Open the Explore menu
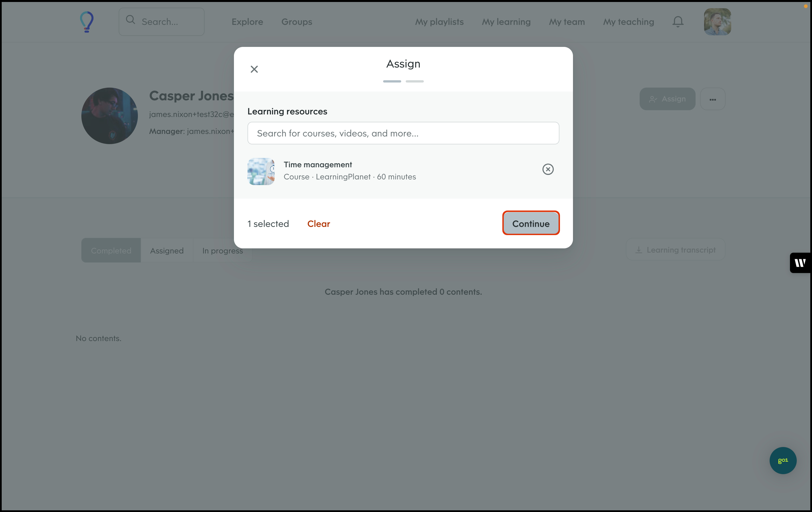The width and height of the screenshot is (812, 512). [x=247, y=21]
